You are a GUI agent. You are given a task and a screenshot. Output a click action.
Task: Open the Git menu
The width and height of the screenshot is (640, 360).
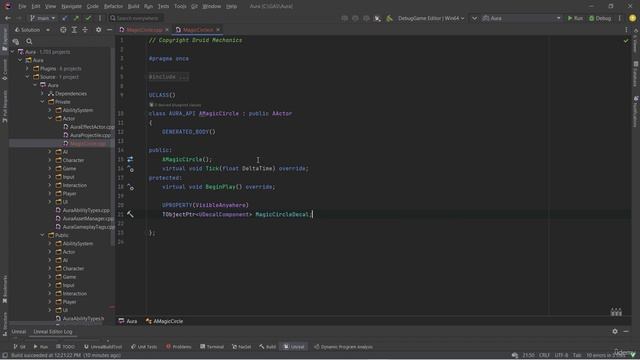click(194, 7)
